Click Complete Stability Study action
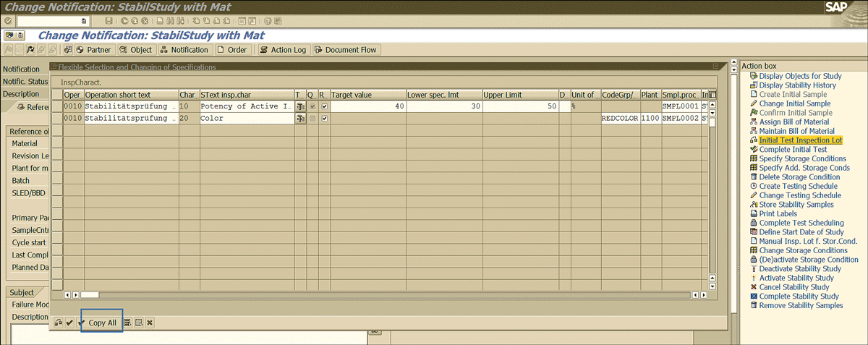This screenshot has height=345, width=868. click(799, 296)
